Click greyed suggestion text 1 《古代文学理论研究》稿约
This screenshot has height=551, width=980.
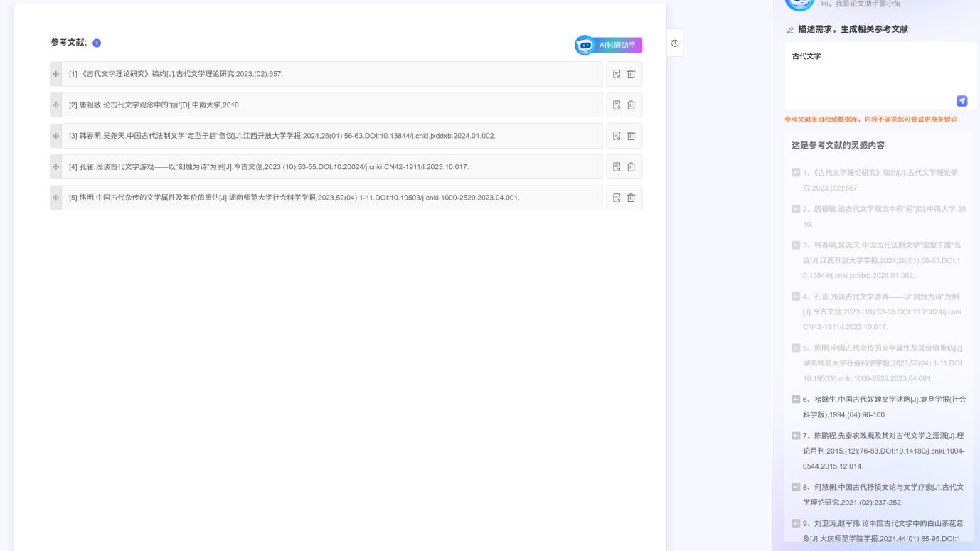coord(880,180)
